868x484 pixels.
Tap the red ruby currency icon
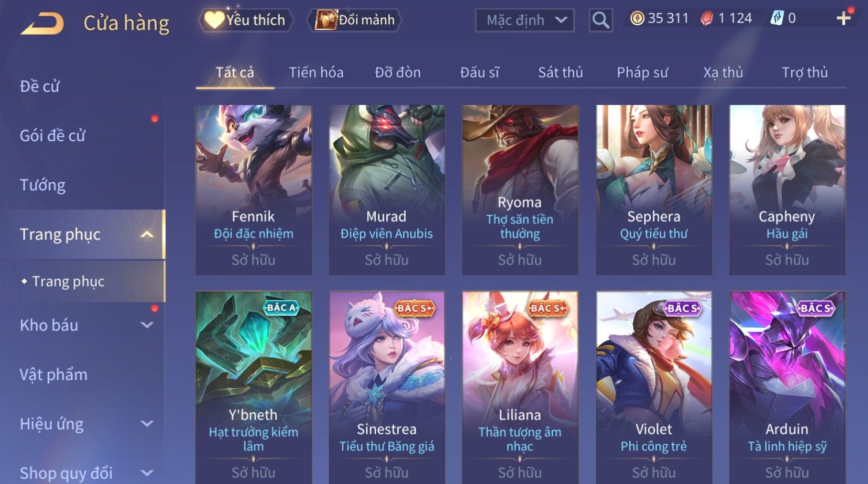707,18
